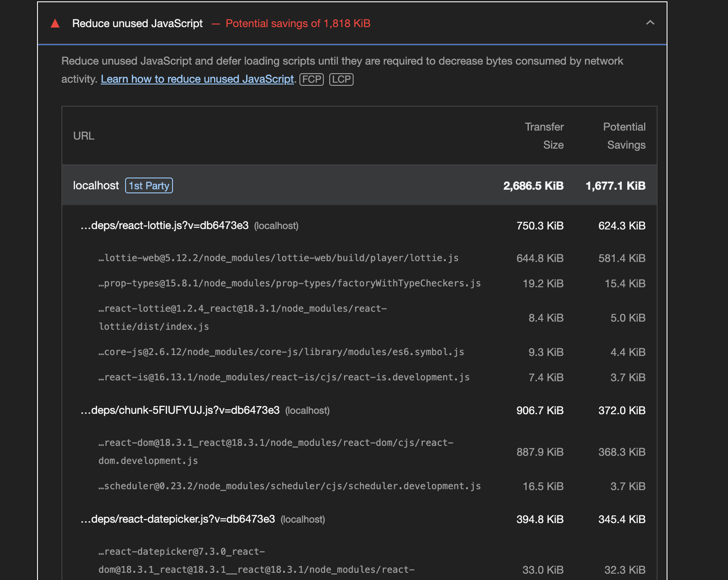Open the deps/chunk-5FIUFYUJ.js URL link
The image size is (728, 580).
[180, 410]
